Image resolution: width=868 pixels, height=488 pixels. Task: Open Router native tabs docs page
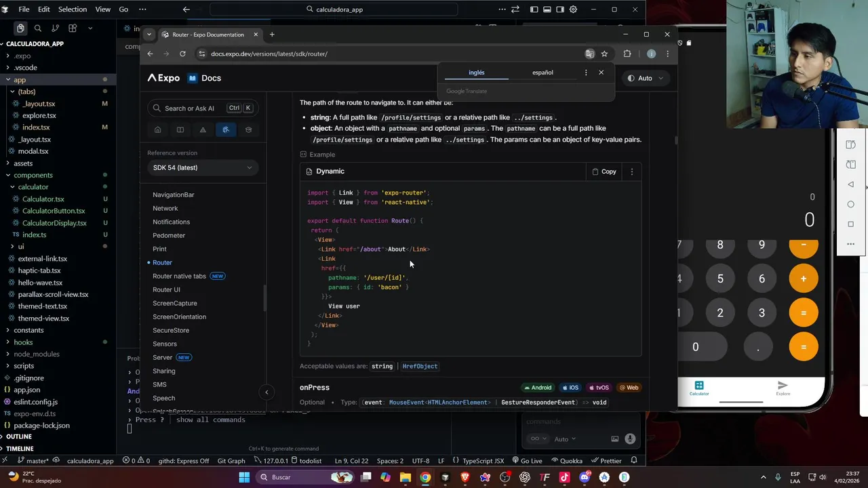click(179, 276)
